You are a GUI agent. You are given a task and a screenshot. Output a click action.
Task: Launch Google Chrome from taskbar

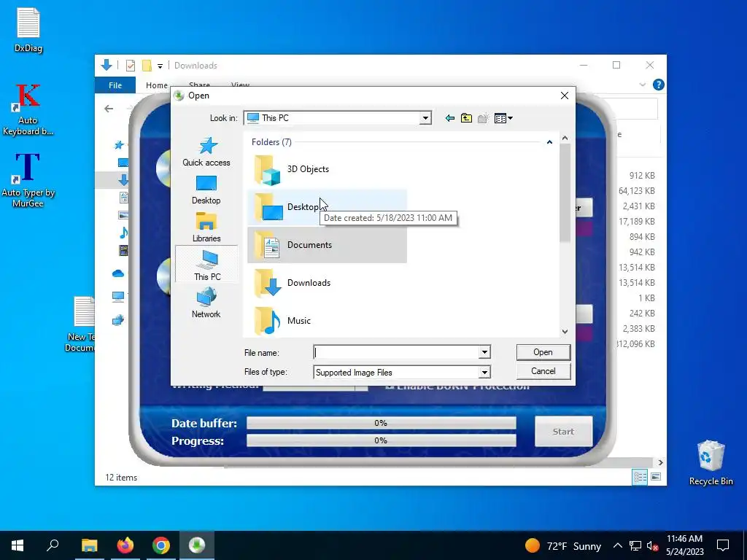(161, 545)
